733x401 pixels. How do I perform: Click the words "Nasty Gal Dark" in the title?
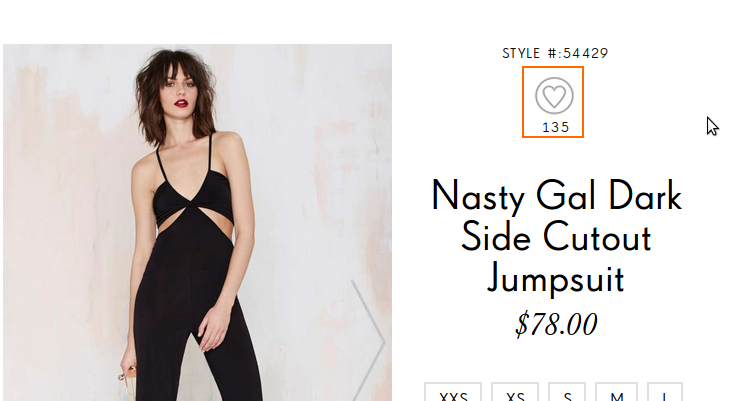click(x=556, y=196)
